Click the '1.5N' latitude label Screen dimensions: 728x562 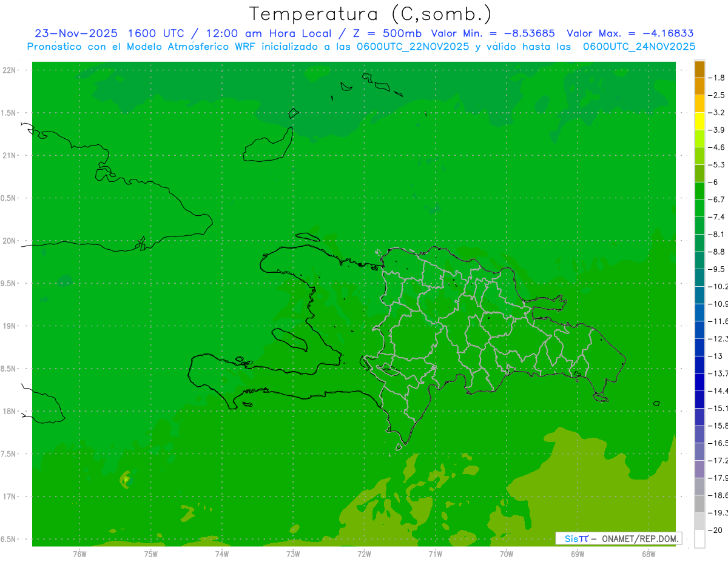(x=8, y=113)
